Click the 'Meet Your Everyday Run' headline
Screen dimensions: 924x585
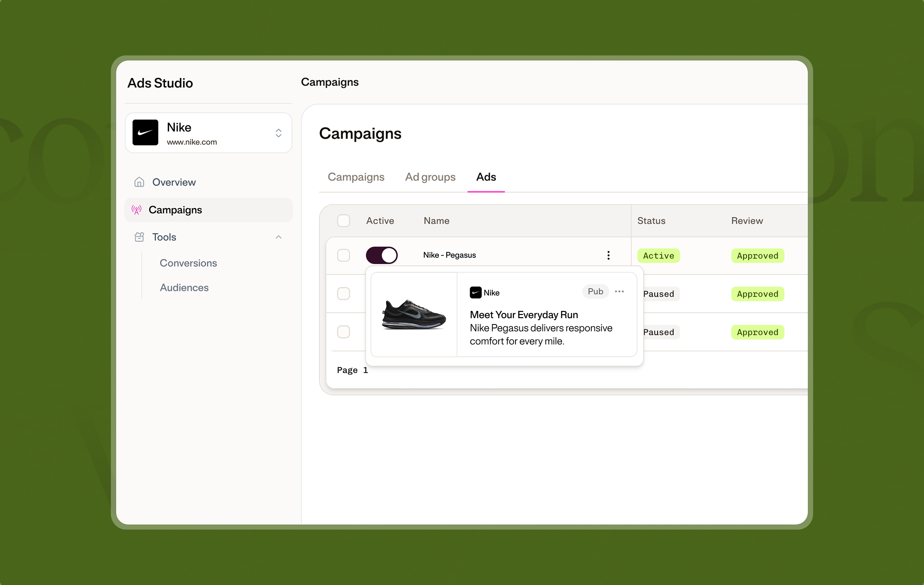coord(524,315)
